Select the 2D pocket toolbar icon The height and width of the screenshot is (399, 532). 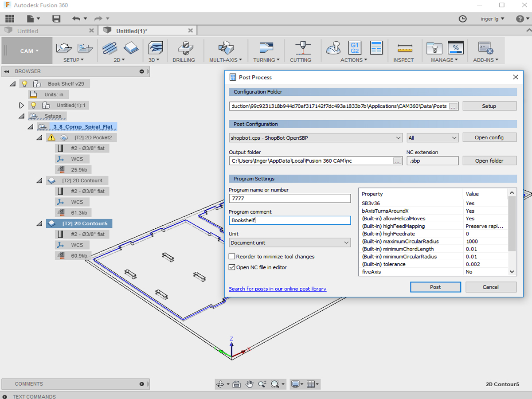tap(131, 47)
